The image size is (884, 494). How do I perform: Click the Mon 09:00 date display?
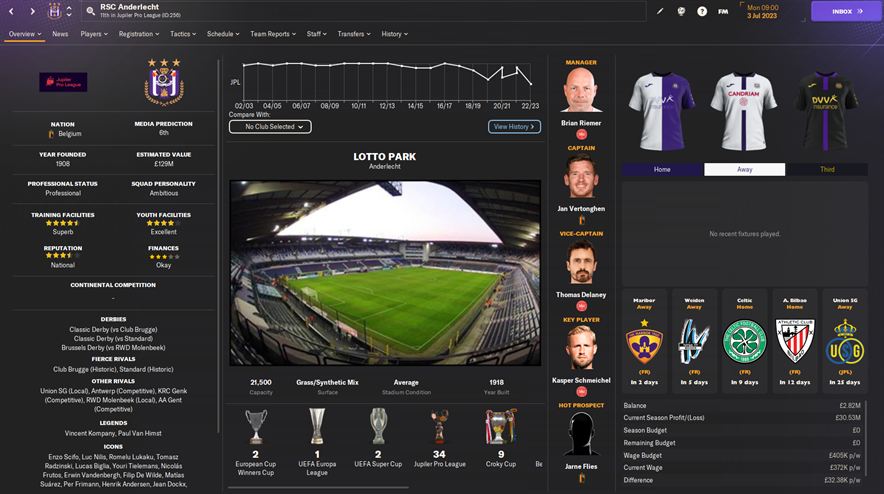762,11
